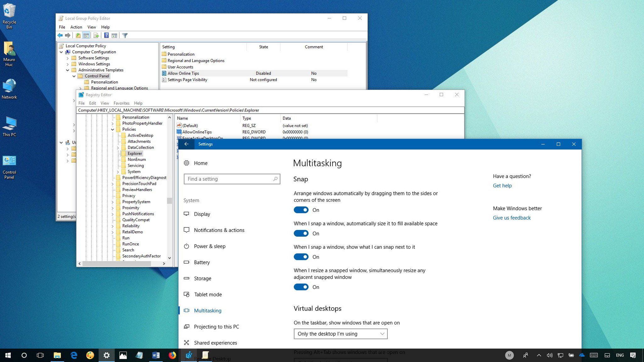Turn off automatic window arranging snap toggle
The height and width of the screenshot is (362, 644).
click(x=301, y=210)
